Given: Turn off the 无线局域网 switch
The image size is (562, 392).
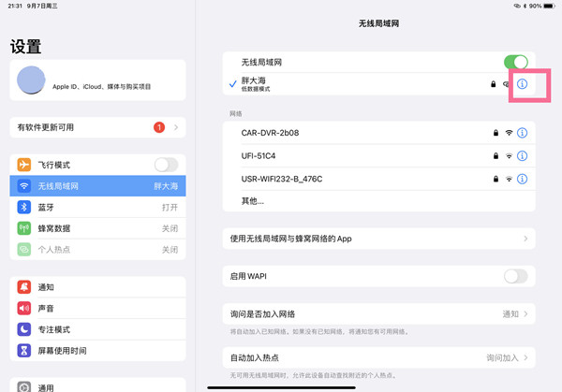Looking at the screenshot, I should click(x=515, y=62).
